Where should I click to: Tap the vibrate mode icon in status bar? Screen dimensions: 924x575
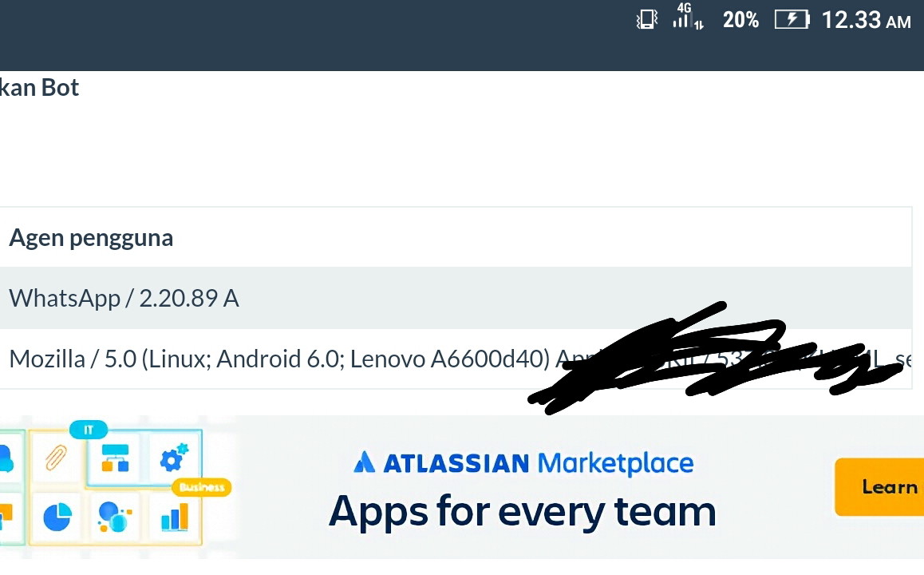[646, 20]
